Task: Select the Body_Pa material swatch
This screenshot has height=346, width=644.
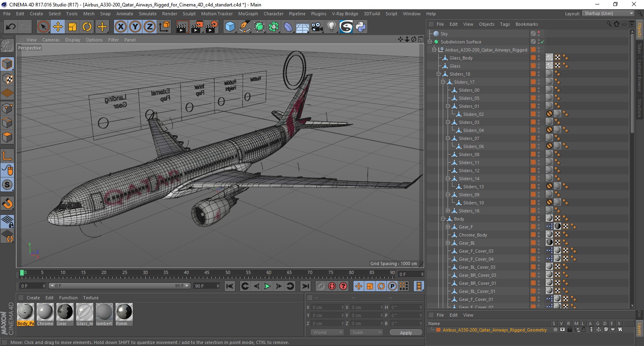Action: 25,314
